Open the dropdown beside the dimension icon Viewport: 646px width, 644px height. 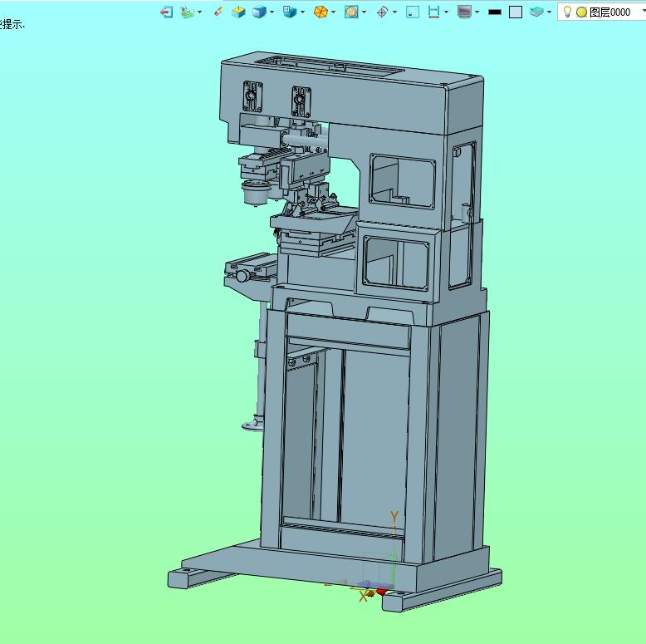(446, 12)
